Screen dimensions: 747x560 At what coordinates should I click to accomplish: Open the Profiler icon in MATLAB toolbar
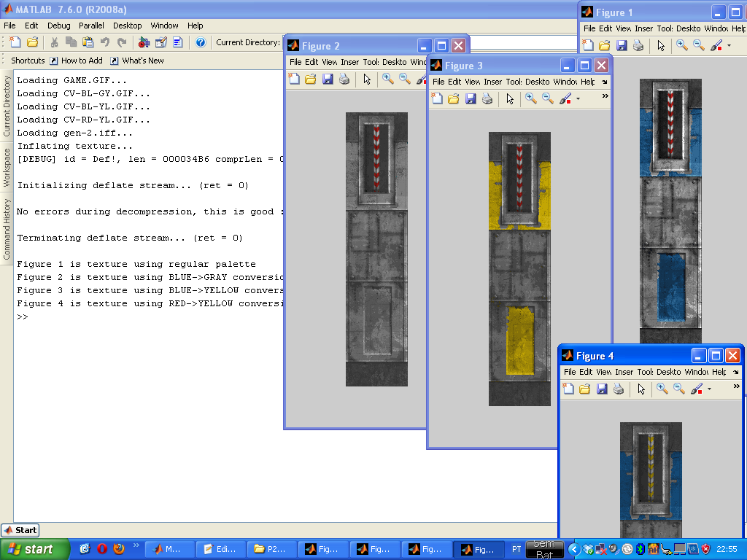tap(177, 42)
